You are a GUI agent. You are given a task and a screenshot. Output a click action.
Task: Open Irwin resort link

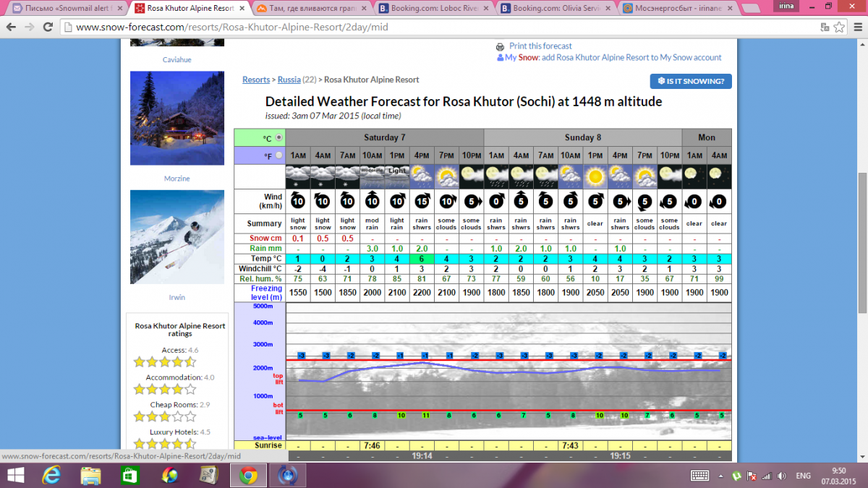click(177, 297)
